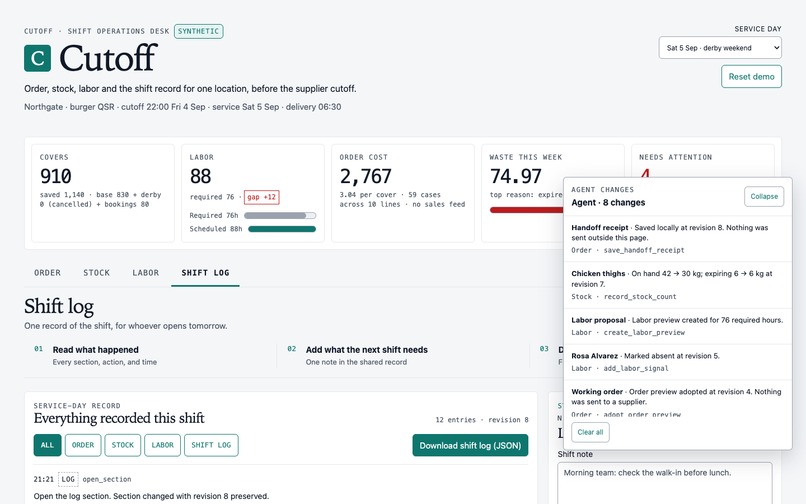The width and height of the screenshot is (806, 504).
Task: Click Clear all in Agent changes
Action: [x=590, y=432]
